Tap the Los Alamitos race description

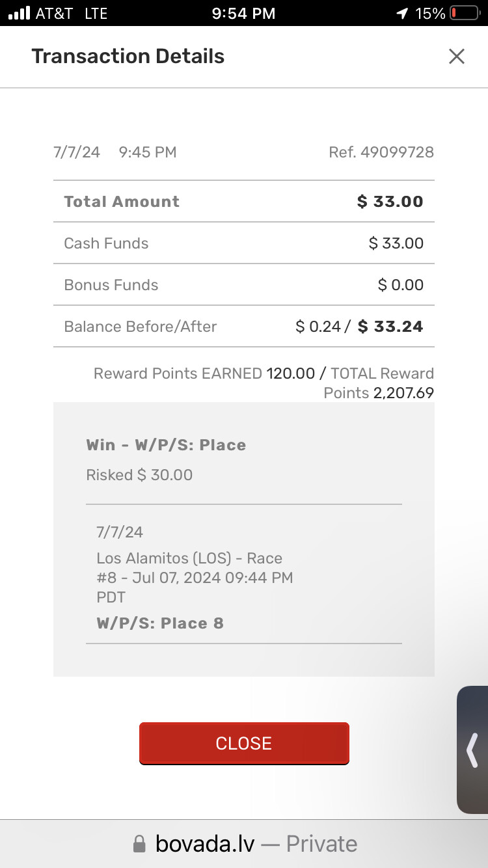click(x=194, y=577)
